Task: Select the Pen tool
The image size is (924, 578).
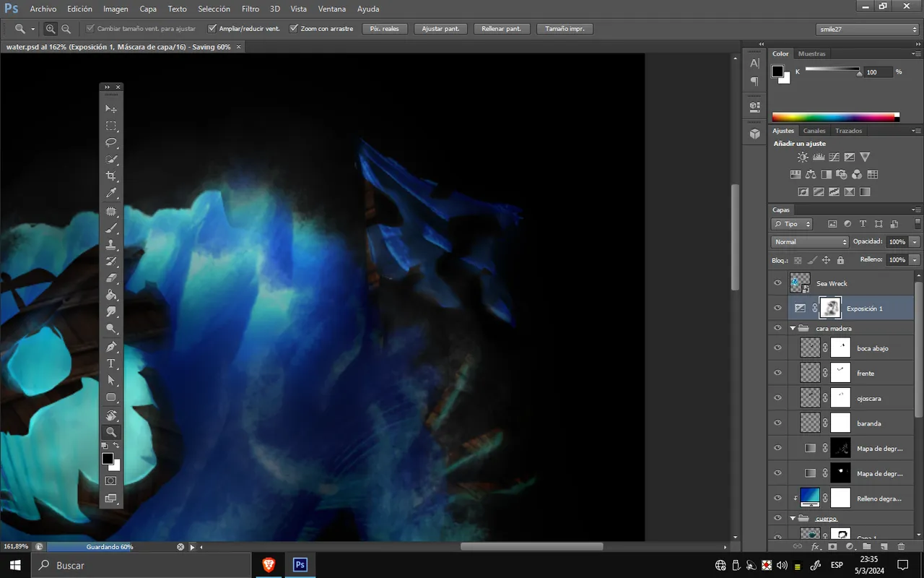Action: coord(111,347)
